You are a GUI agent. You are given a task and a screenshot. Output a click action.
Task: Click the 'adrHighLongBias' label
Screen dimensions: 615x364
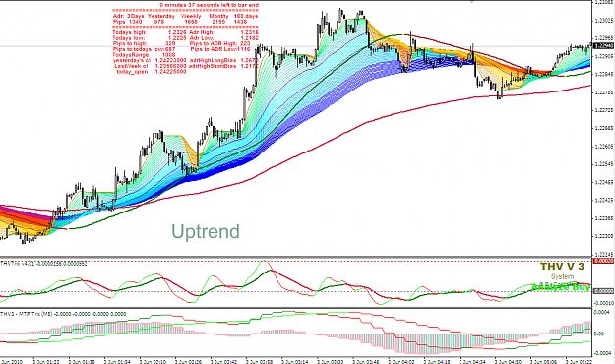[213, 60]
